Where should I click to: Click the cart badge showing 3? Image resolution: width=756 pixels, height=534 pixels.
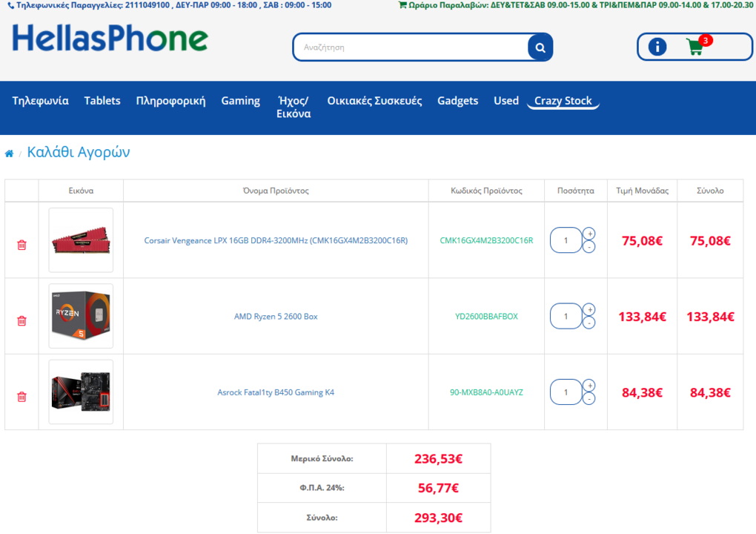click(x=706, y=41)
